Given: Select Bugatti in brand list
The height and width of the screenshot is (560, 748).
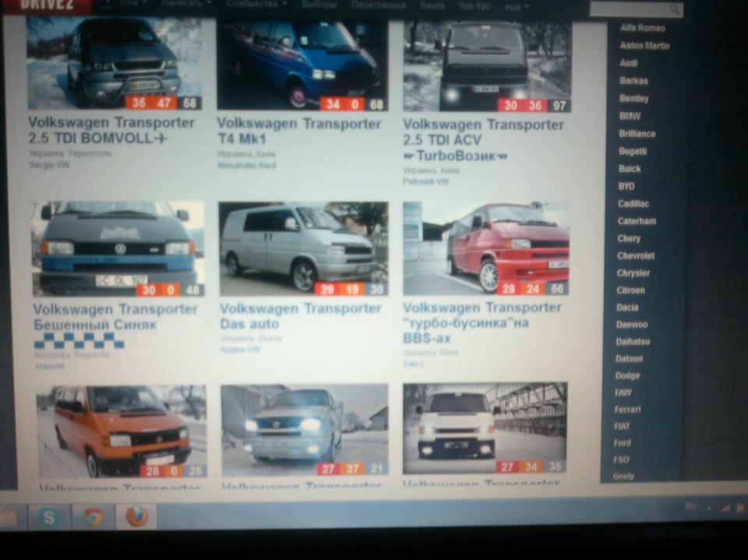Looking at the screenshot, I should click(x=633, y=151).
